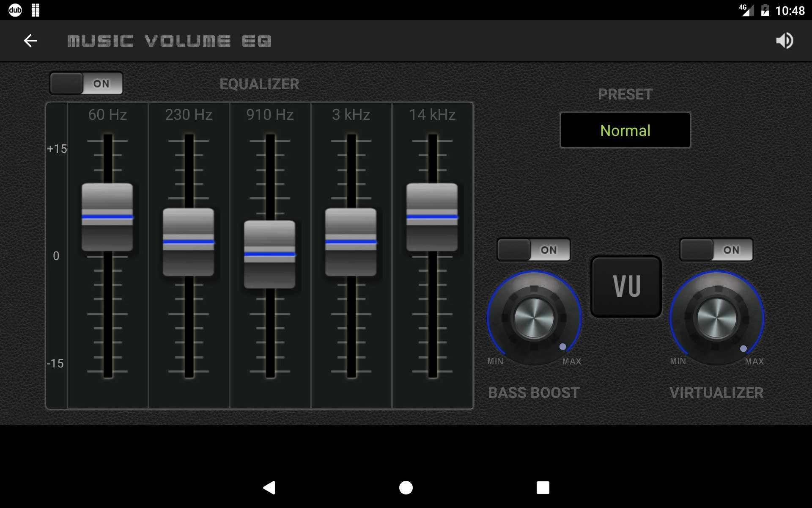This screenshot has height=508, width=812.
Task: Click the EQUALIZER heading
Action: (259, 84)
